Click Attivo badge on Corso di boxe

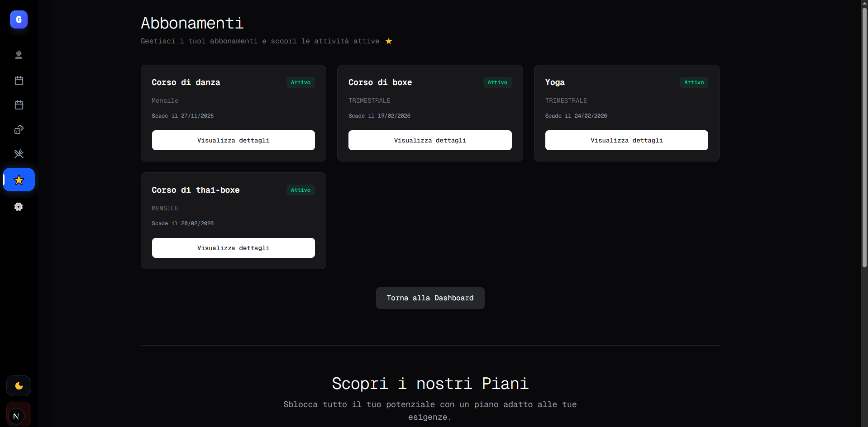point(497,82)
